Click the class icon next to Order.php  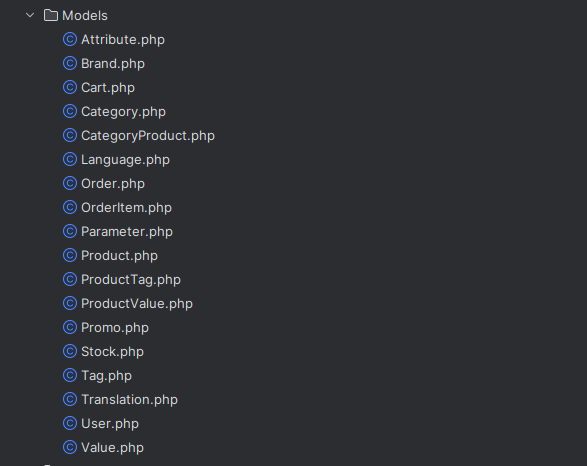click(x=70, y=183)
